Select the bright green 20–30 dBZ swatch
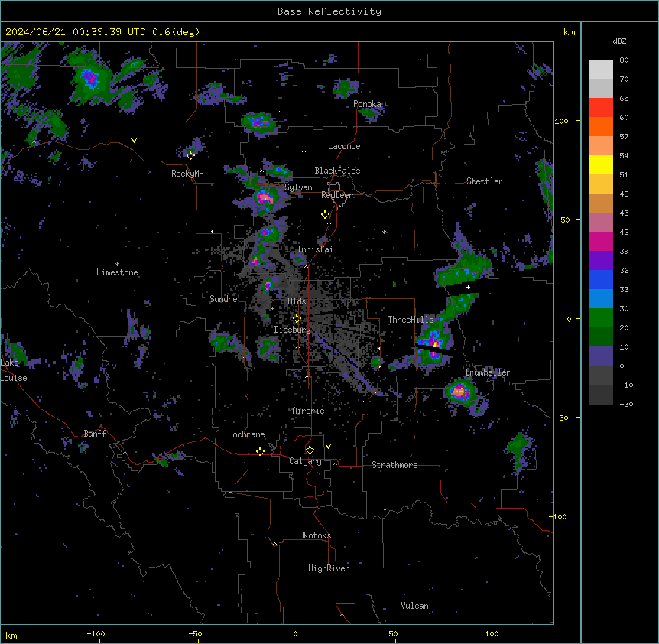This screenshot has height=644, width=659. click(601, 318)
